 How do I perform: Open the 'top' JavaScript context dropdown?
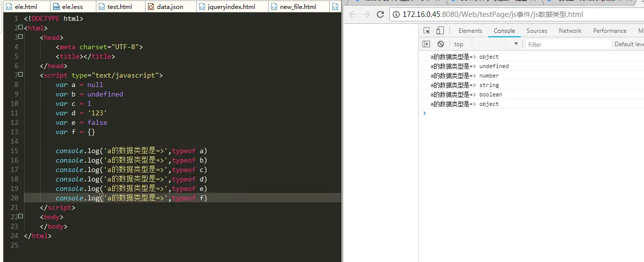486,44
